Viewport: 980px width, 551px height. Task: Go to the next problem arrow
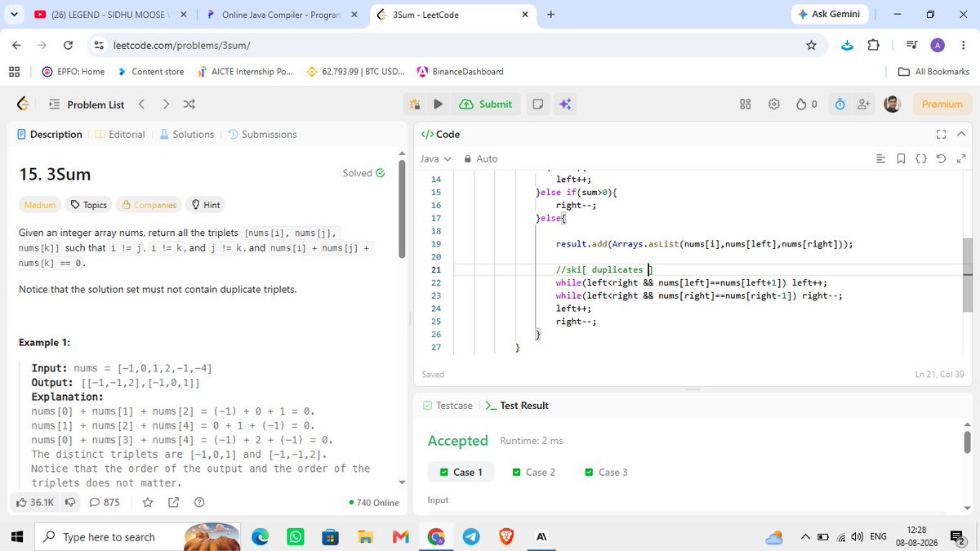[166, 104]
